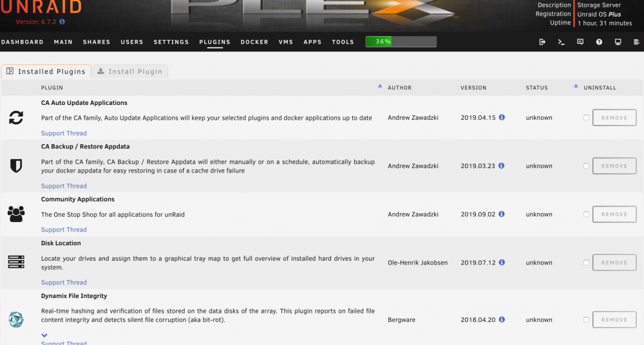Open the Shares menu
Screen dimensions: 644x345
97,42
